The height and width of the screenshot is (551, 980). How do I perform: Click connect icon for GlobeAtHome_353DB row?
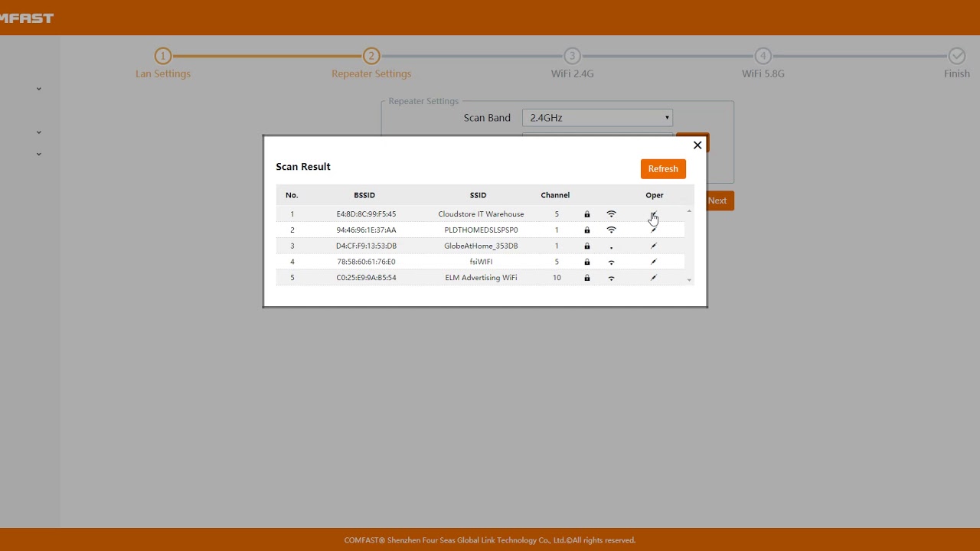tap(654, 246)
